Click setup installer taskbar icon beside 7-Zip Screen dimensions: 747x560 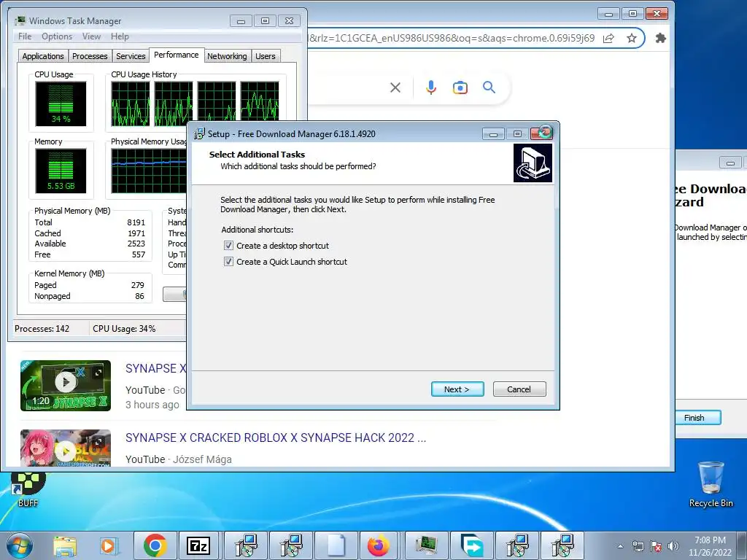coord(246,545)
